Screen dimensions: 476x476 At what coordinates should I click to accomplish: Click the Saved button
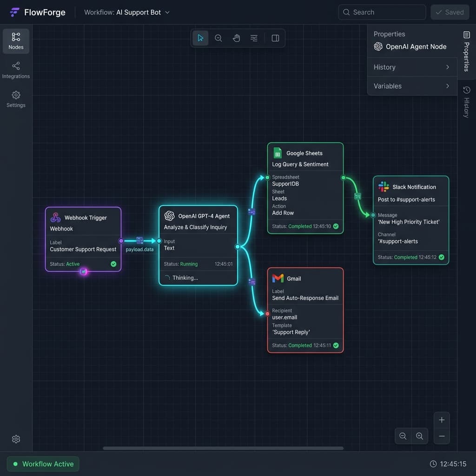point(450,12)
